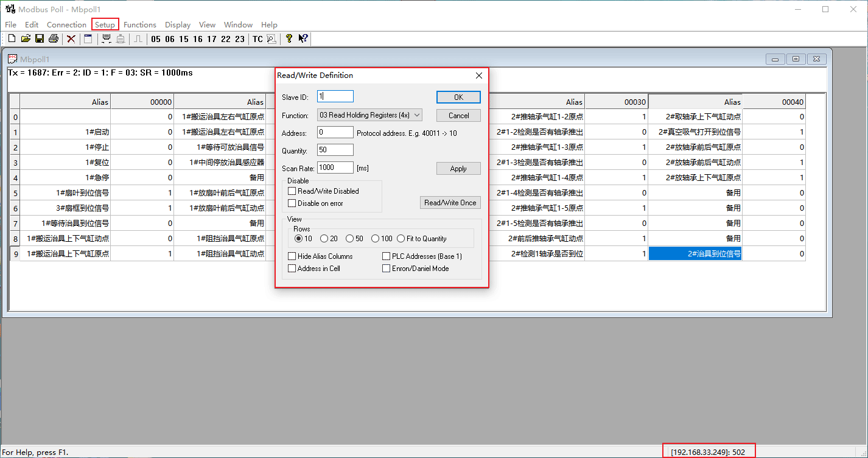This screenshot has width=868, height=458.
Task: Click the Read/Write Once button
Action: click(450, 203)
